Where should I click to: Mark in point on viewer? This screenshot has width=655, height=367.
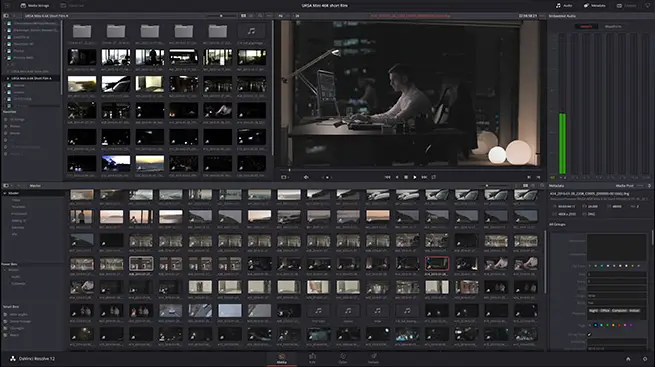pyautogui.click(x=529, y=177)
